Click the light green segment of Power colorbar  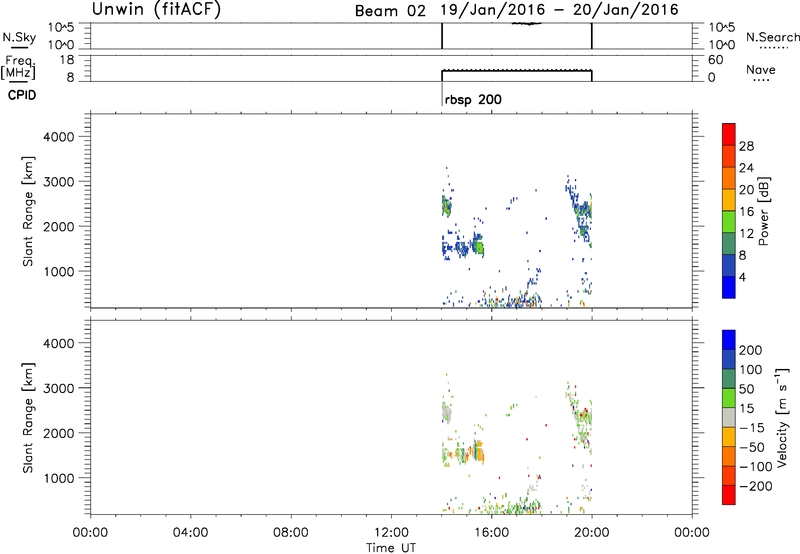pyautogui.click(x=729, y=222)
